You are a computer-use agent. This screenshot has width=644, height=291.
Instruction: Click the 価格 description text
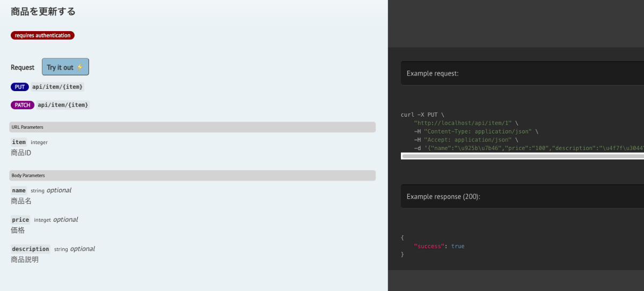18,230
